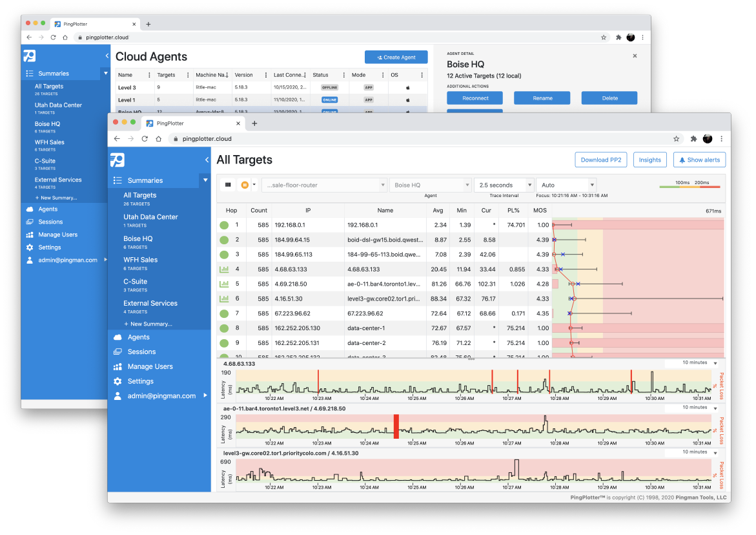Toggle the status circle on hop 2 row

[x=224, y=240]
